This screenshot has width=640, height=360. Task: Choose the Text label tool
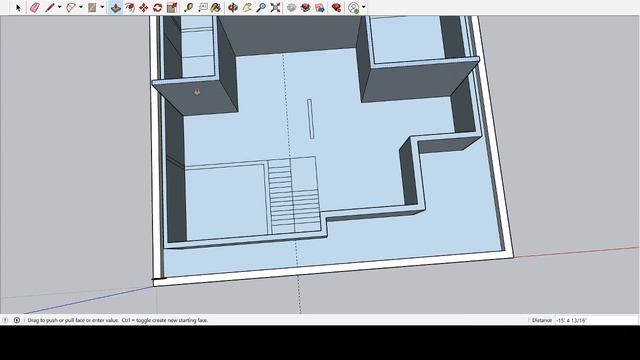pyautogui.click(x=202, y=7)
